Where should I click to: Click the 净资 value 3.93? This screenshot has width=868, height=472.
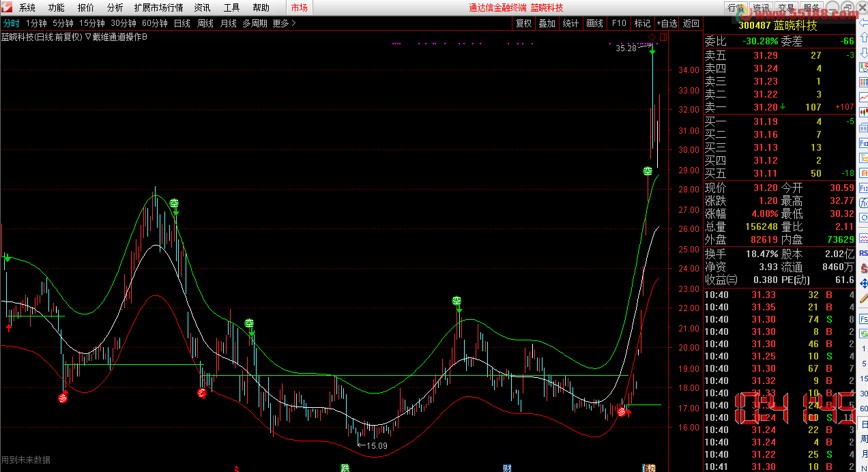tap(768, 267)
